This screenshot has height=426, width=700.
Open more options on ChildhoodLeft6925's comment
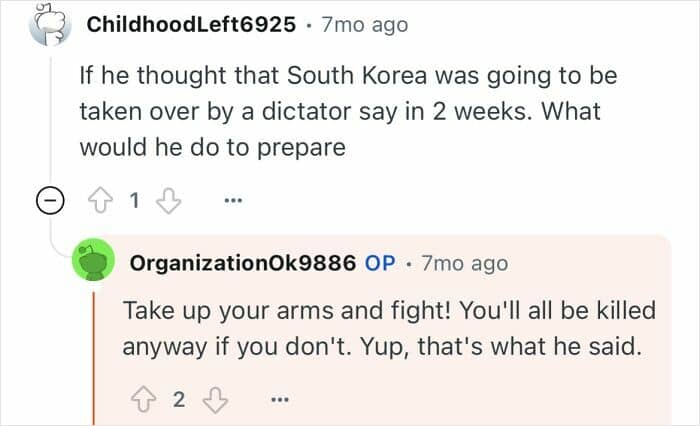(x=233, y=200)
